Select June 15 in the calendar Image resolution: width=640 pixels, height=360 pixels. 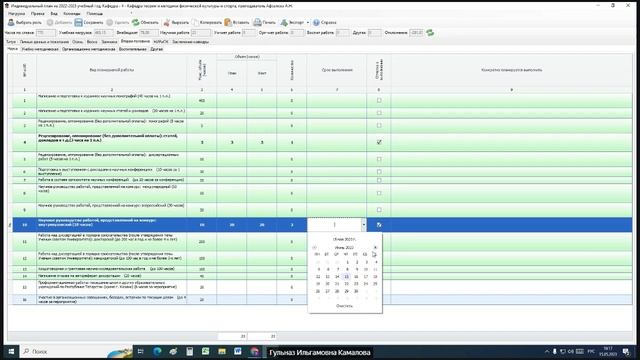347,277
